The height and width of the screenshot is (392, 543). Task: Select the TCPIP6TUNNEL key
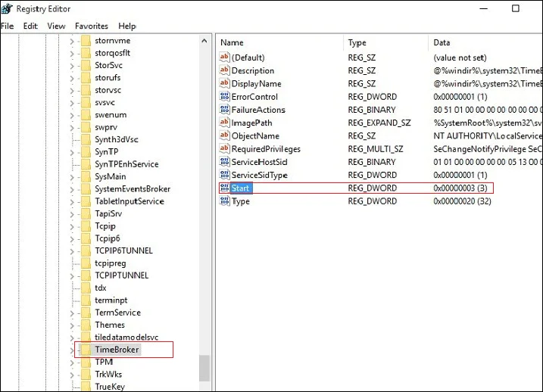[123, 250]
